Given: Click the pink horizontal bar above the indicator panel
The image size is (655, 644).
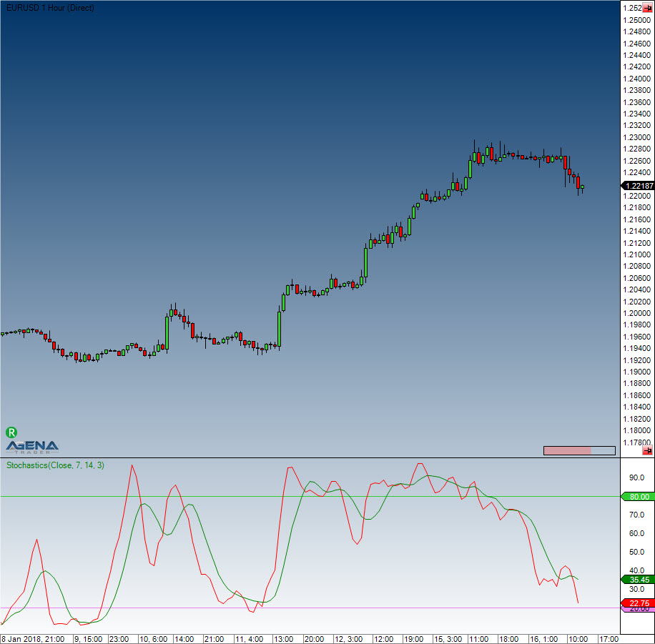Looking at the screenshot, I should point(568,450).
